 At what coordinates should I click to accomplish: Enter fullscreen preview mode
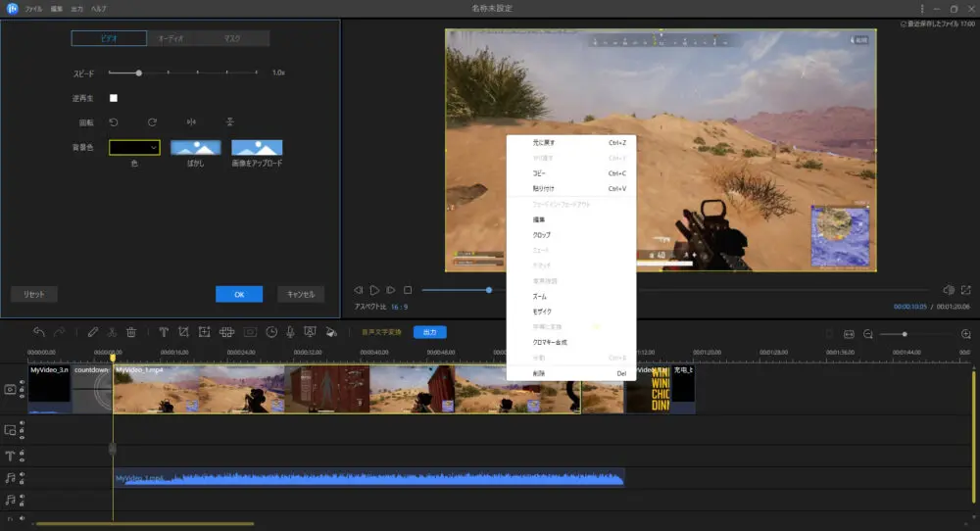[x=966, y=290]
